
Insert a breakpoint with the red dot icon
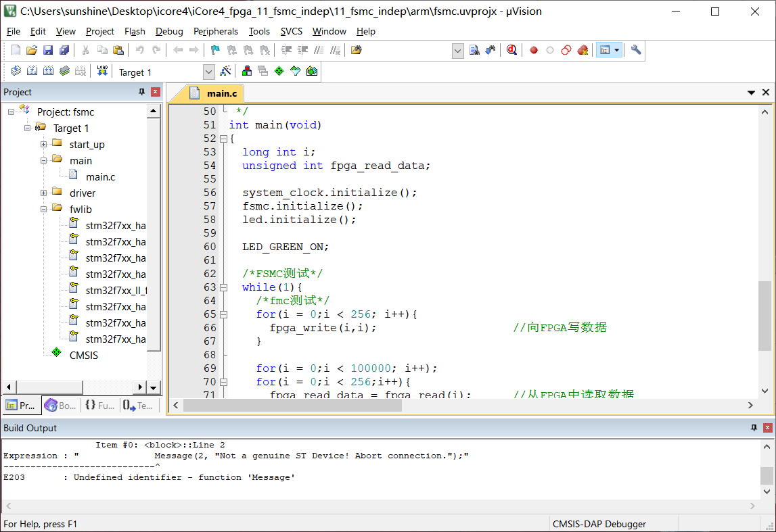point(533,50)
